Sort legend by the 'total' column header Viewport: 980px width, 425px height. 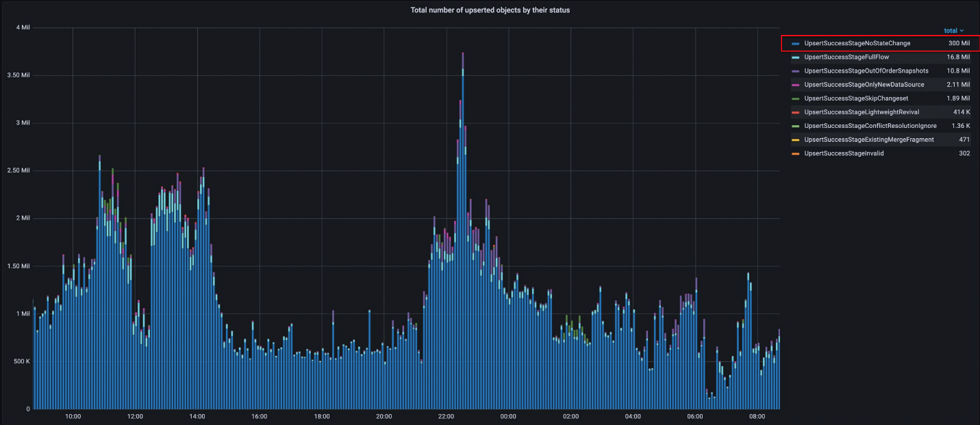coord(953,30)
